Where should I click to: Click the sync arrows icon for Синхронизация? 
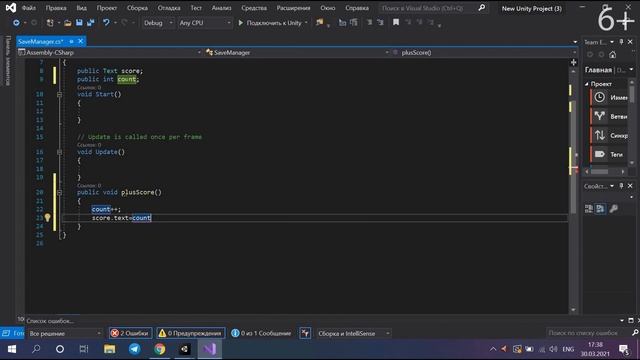point(600,135)
